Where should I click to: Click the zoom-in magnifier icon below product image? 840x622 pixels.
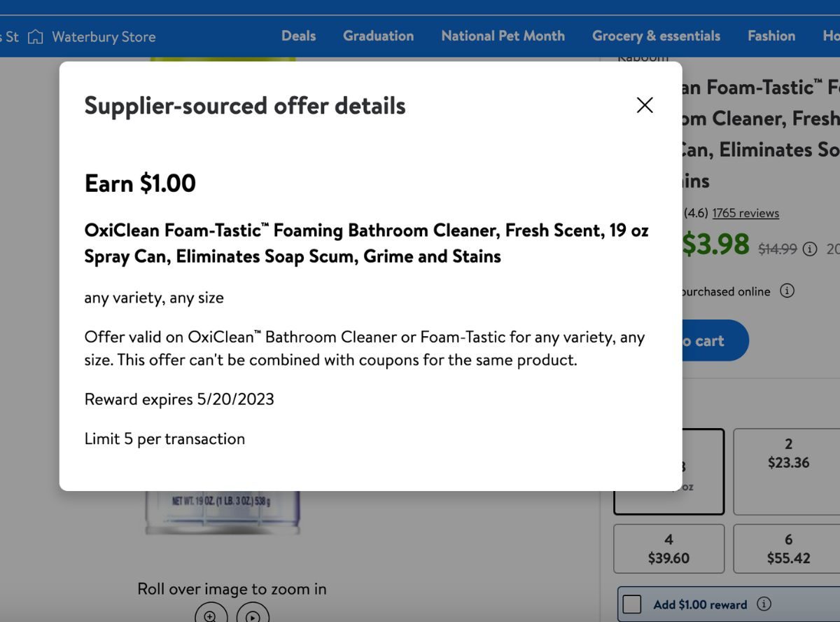pos(211,615)
